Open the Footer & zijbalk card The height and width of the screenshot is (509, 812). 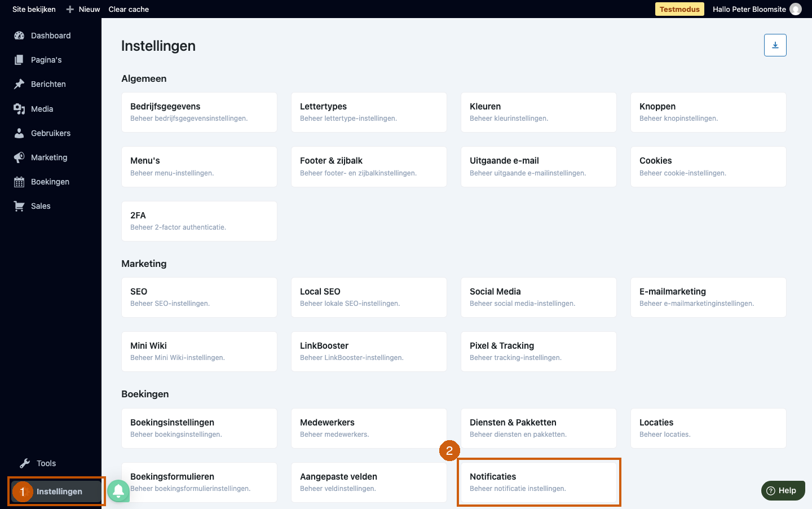pos(369,166)
